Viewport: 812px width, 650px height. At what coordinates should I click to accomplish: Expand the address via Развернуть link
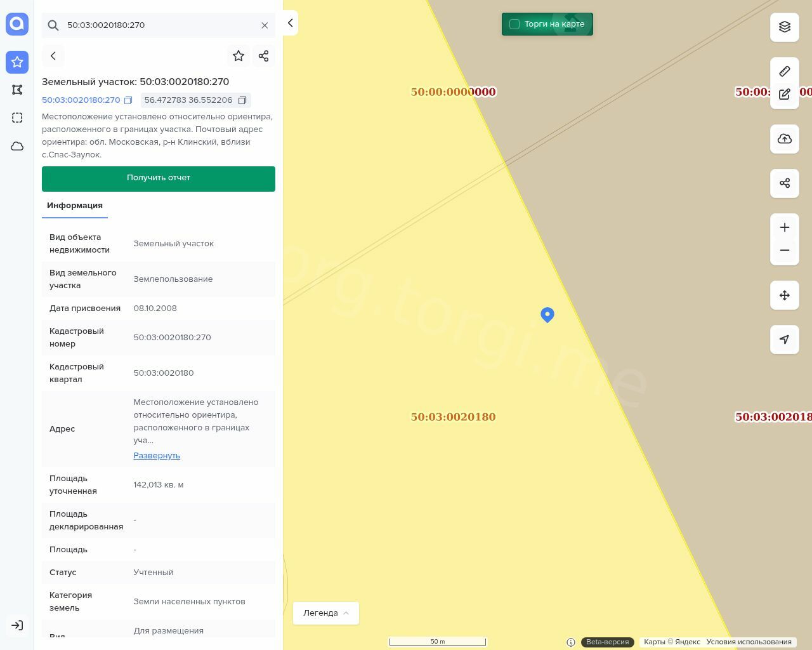pos(157,456)
